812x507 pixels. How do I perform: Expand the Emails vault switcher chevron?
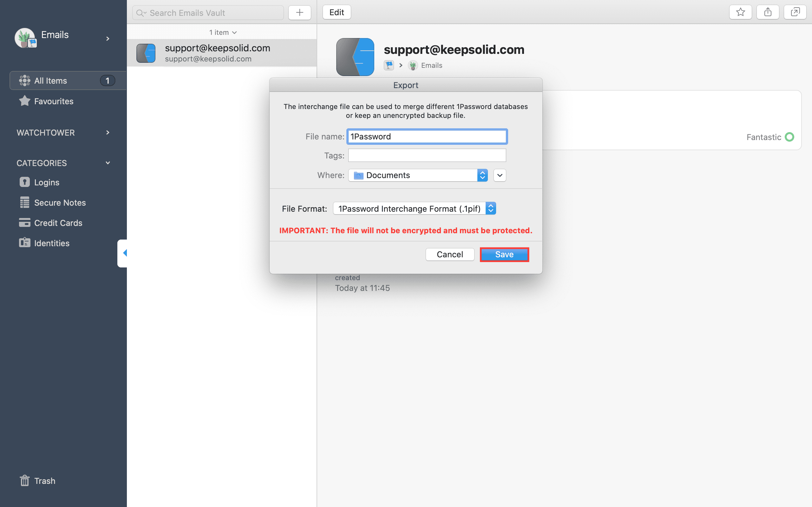[x=108, y=39]
